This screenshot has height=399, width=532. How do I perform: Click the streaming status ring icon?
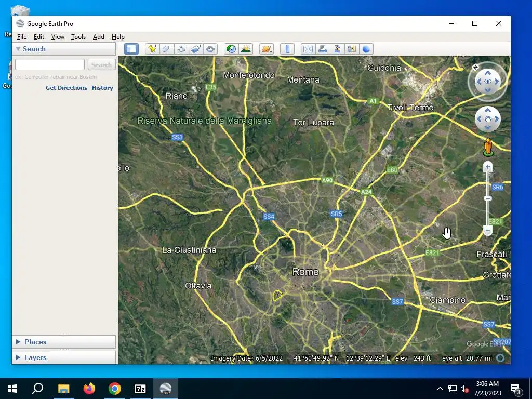500,358
